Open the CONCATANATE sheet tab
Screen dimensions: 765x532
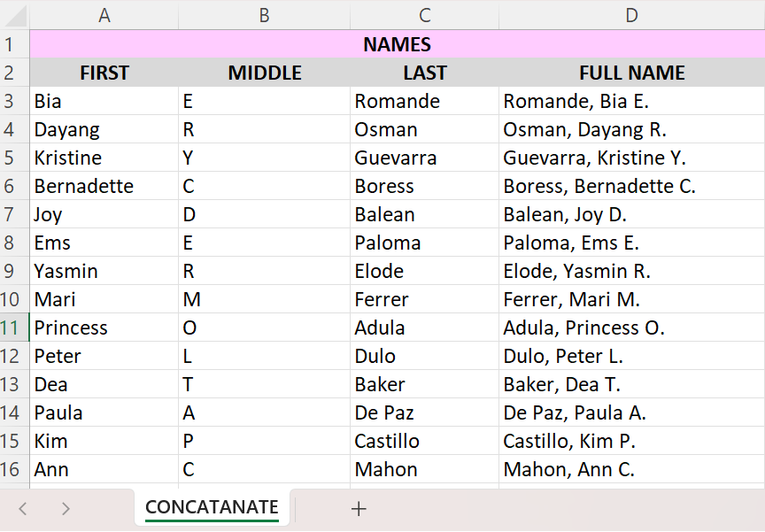pos(212,508)
